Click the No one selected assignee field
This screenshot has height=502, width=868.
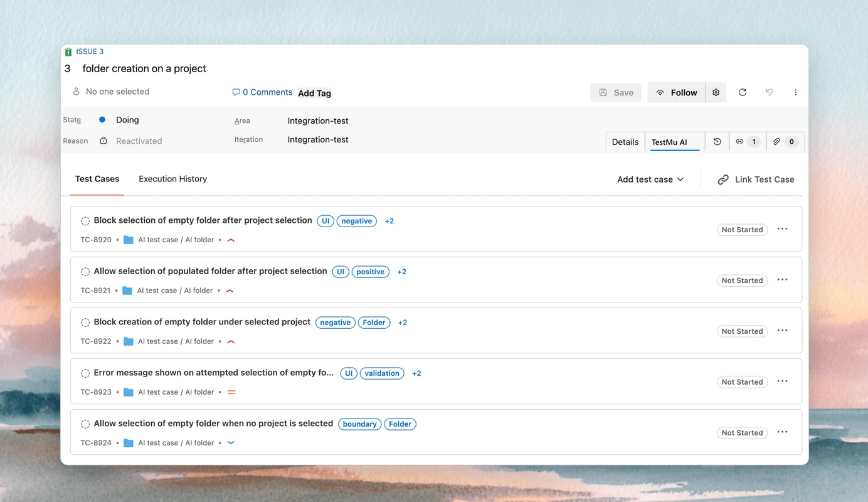tap(117, 92)
